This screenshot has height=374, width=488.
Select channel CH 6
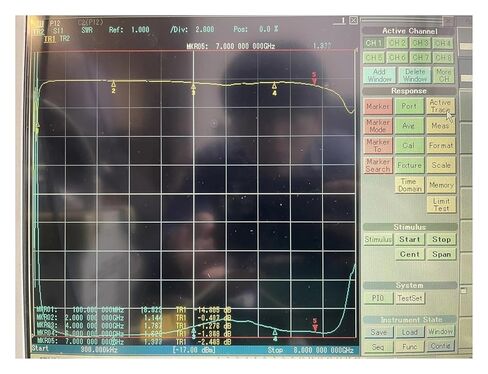[x=397, y=58]
